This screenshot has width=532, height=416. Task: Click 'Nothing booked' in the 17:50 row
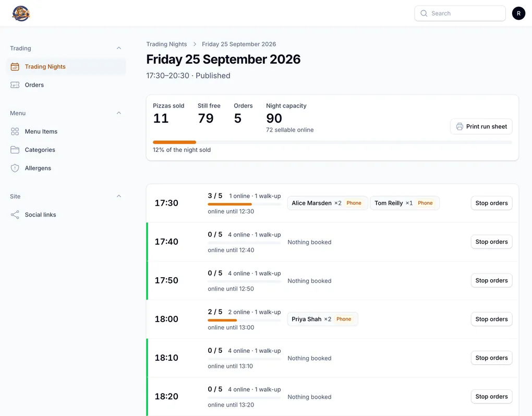pyautogui.click(x=309, y=281)
